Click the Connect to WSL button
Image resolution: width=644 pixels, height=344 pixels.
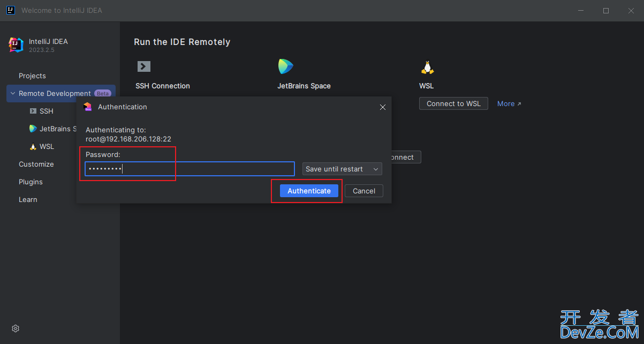pyautogui.click(x=453, y=103)
